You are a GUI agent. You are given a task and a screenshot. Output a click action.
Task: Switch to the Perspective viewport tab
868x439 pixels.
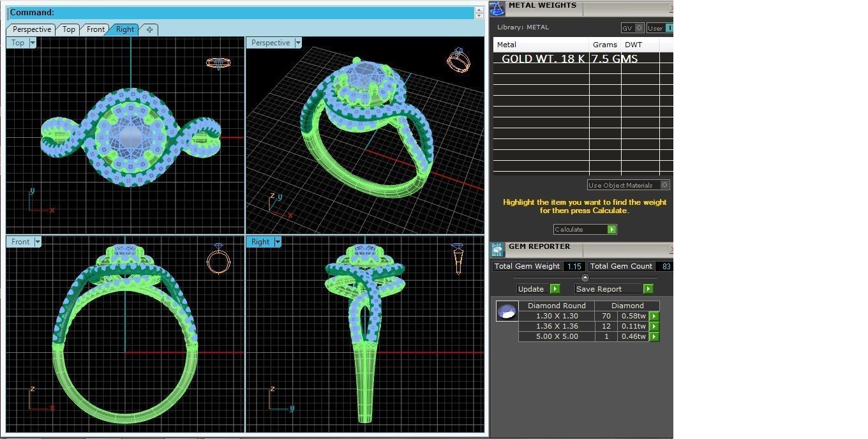pos(31,29)
